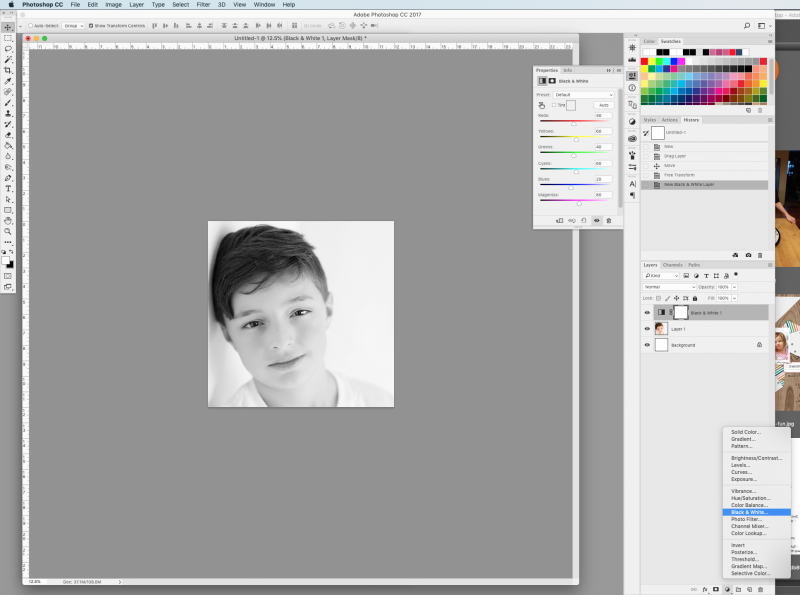
Task: Switch to the Channels tab
Action: click(x=672, y=265)
